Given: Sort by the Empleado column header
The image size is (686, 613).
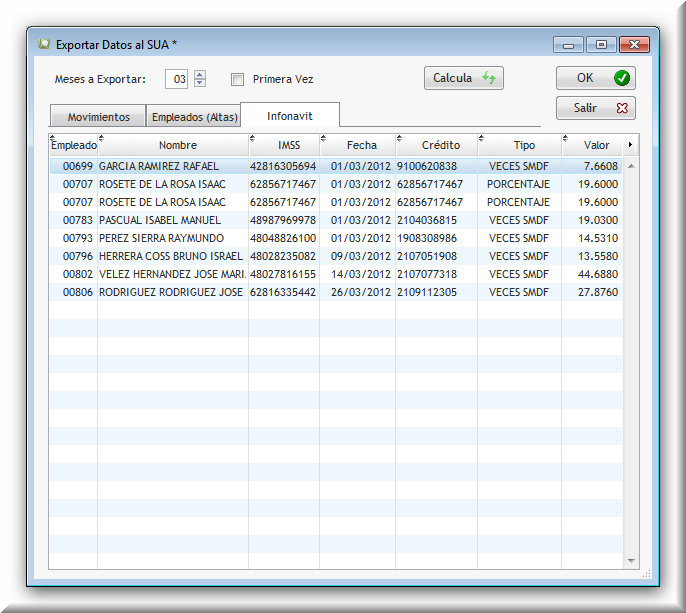Looking at the screenshot, I should pos(74,145).
